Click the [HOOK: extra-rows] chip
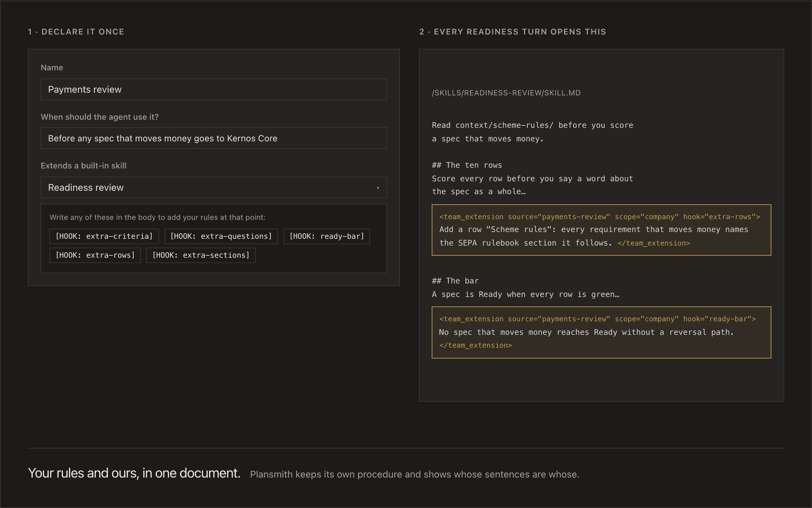 (95, 255)
